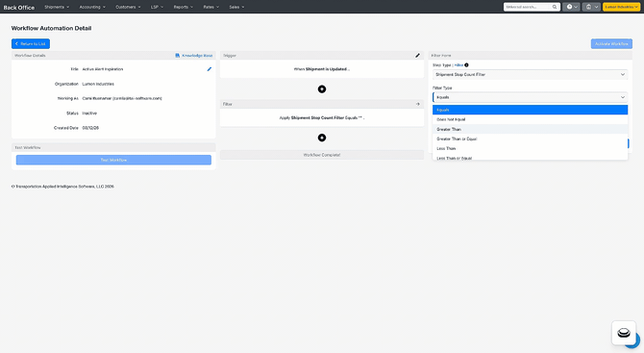Click the Activate Workflow button
The image size is (644, 353).
point(611,43)
